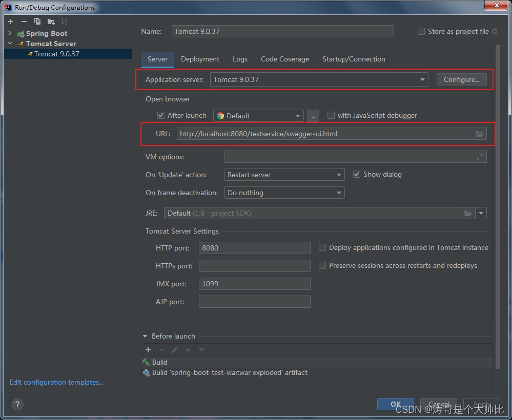This screenshot has height=420, width=512.
Task: Confirm with the OK button
Action: pyautogui.click(x=396, y=404)
